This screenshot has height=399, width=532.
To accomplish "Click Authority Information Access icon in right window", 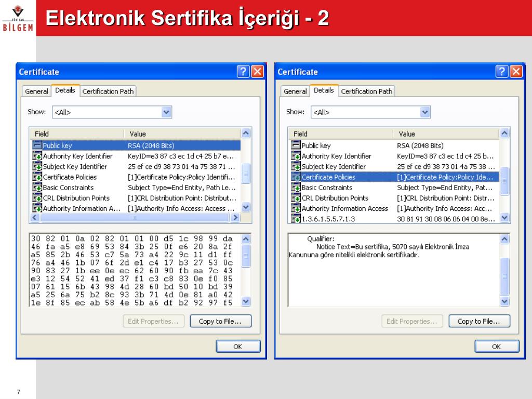I will pos(296,208).
